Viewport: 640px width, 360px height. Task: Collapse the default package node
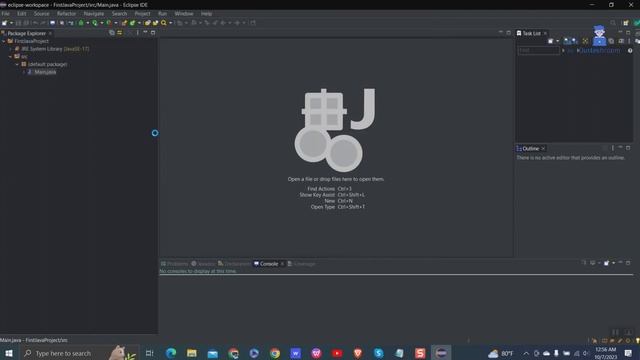coord(17,64)
